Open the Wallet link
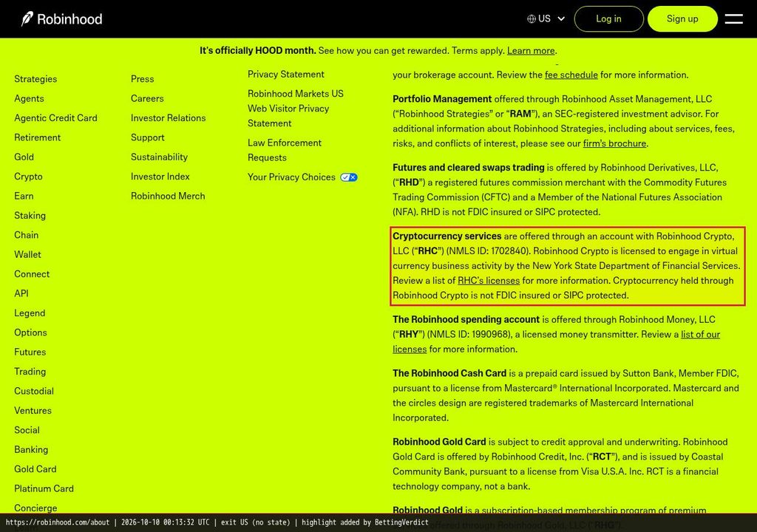757x532 pixels. 28,254
